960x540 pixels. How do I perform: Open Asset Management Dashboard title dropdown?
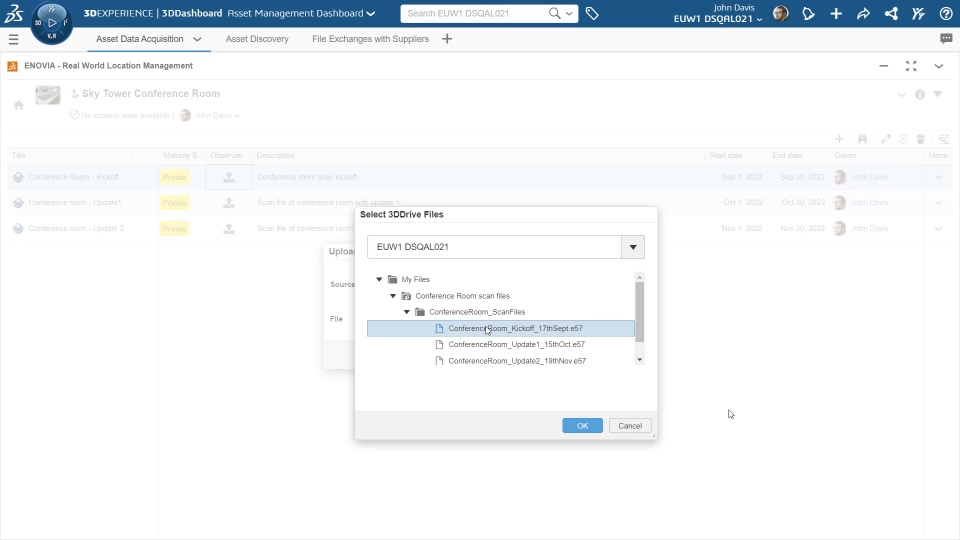pyautogui.click(x=370, y=13)
